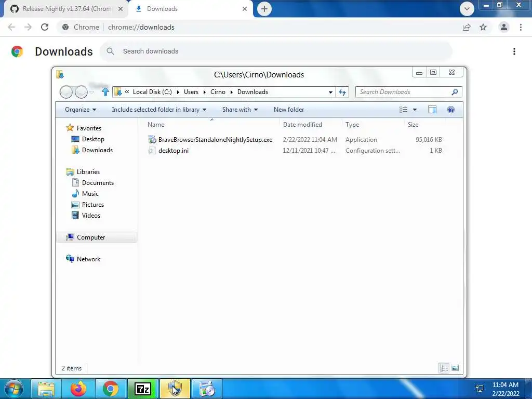Go forward in Chrome history

click(28, 27)
